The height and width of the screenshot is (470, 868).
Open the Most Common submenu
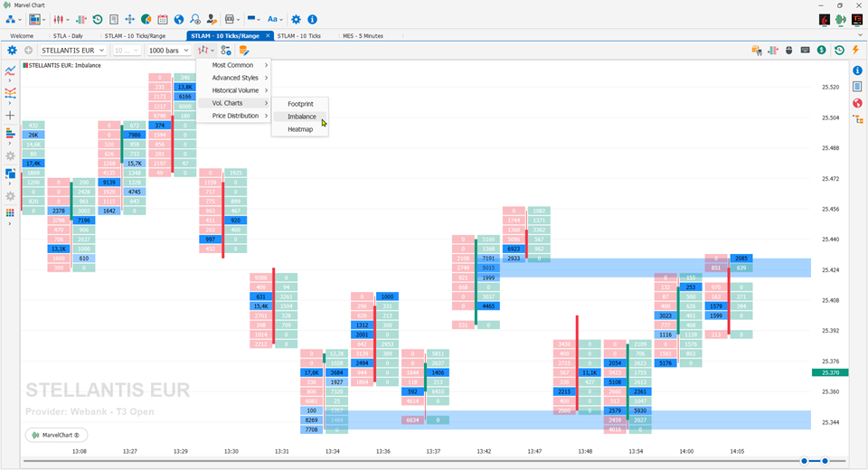[x=234, y=65]
